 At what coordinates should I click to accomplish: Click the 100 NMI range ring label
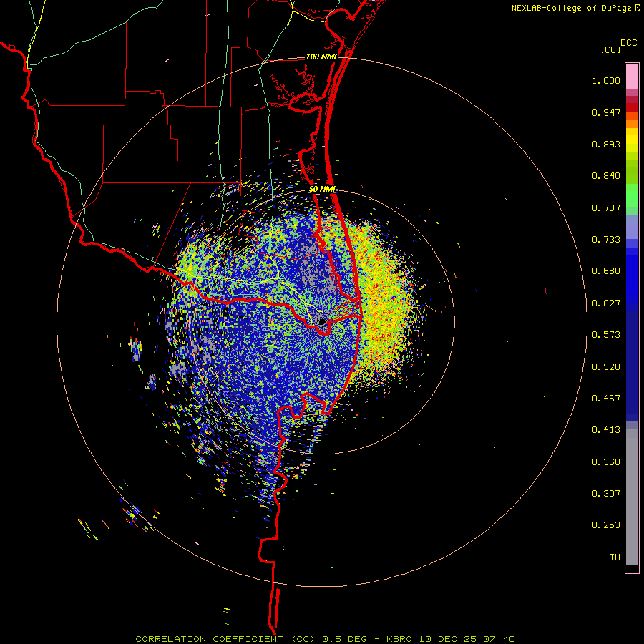[x=321, y=57]
